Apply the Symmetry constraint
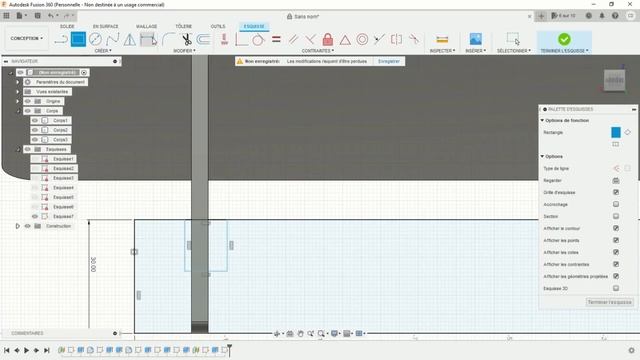The height and width of the screenshot is (360, 640). point(396,40)
